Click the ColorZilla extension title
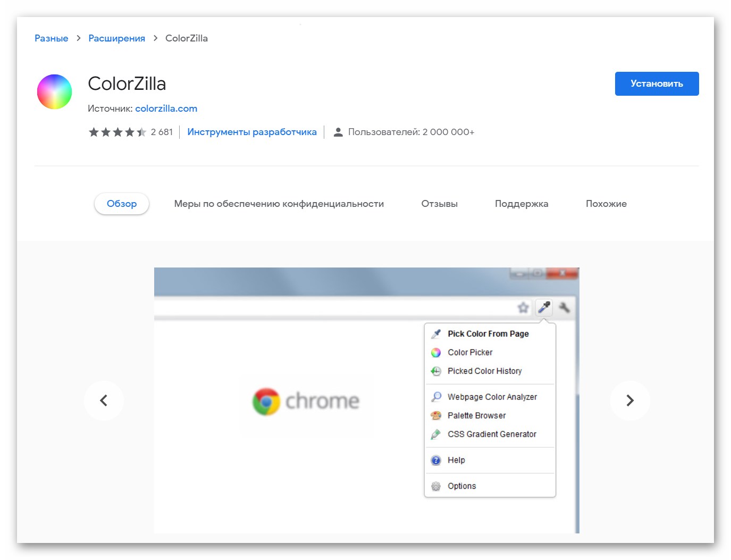This screenshot has width=731, height=560. point(127,83)
